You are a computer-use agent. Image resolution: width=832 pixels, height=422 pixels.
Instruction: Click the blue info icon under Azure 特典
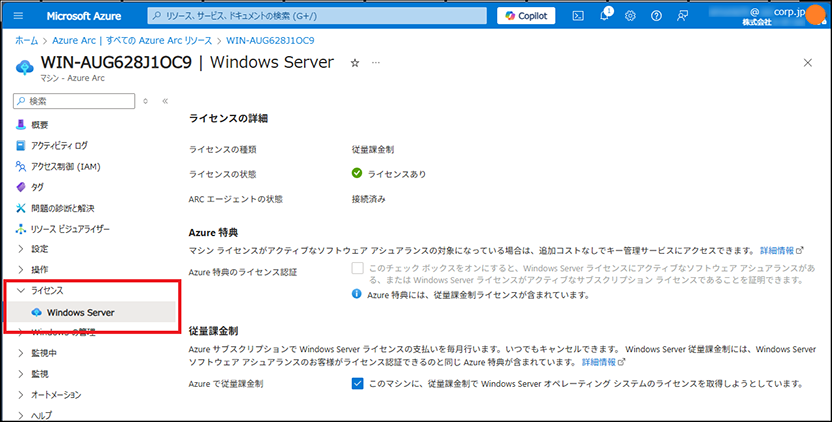[x=357, y=294]
